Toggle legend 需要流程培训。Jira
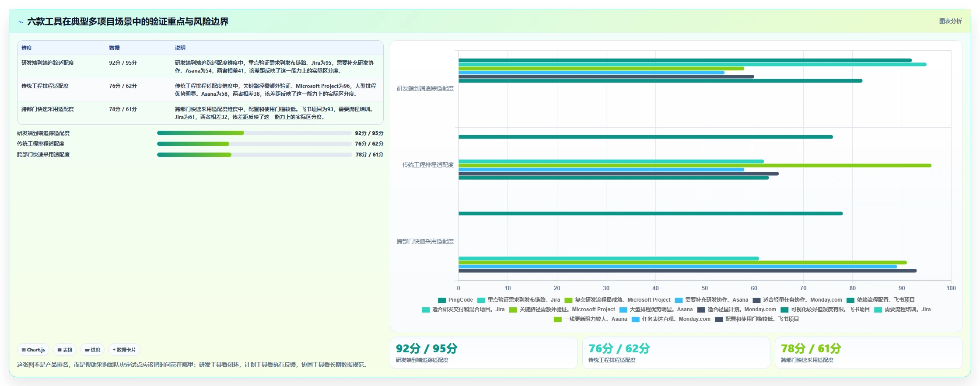 tap(902, 309)
